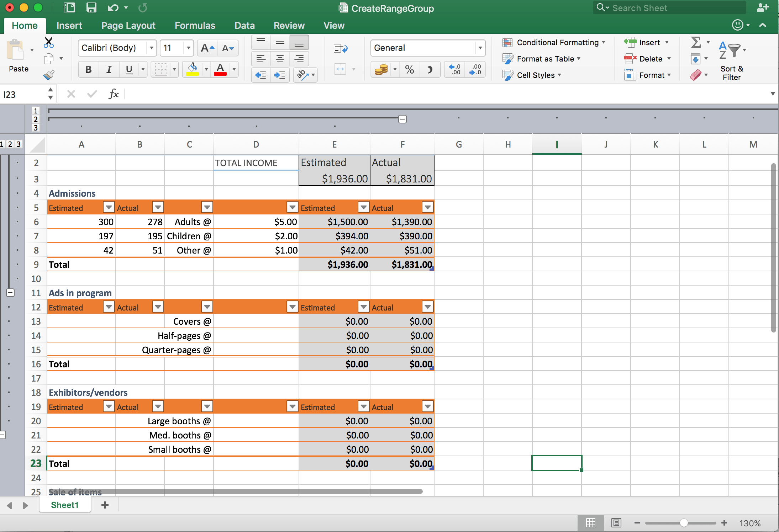Zoom in with the plus button
The height and width of the screenshot is (532, 779).
click(724, 523)
